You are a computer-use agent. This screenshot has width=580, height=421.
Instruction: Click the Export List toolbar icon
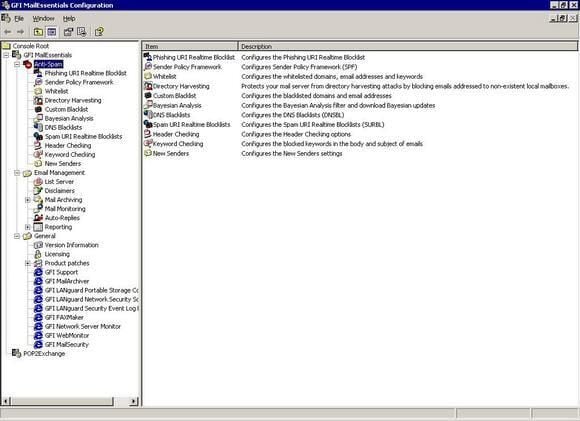(82, 32)
